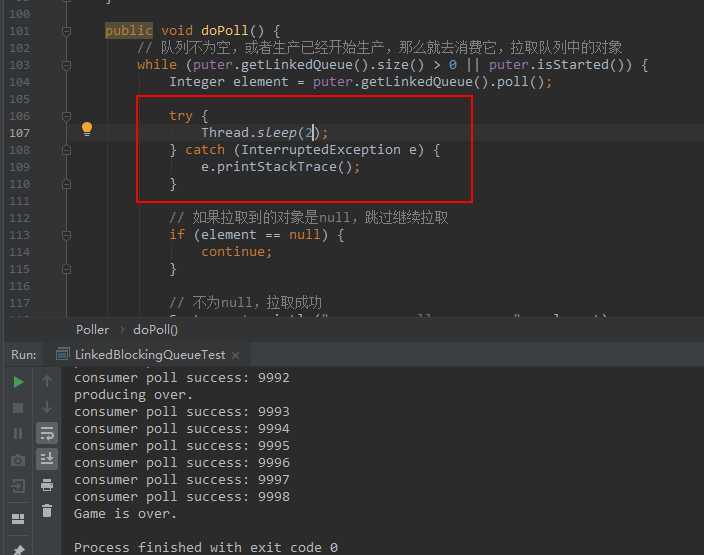Collapse the doPoll method fold marker
This screenshot has height=555, width=704.
click(x=66, y=31)
